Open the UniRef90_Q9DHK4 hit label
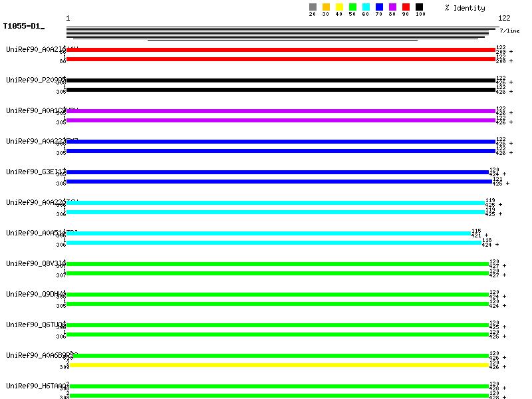Viewport: 532px width, 399px height. pyautogui.click(x=35, y=294)
